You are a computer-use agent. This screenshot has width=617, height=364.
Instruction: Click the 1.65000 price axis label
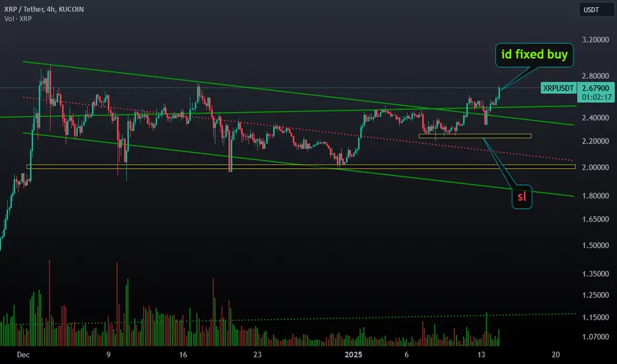(595, 219)
